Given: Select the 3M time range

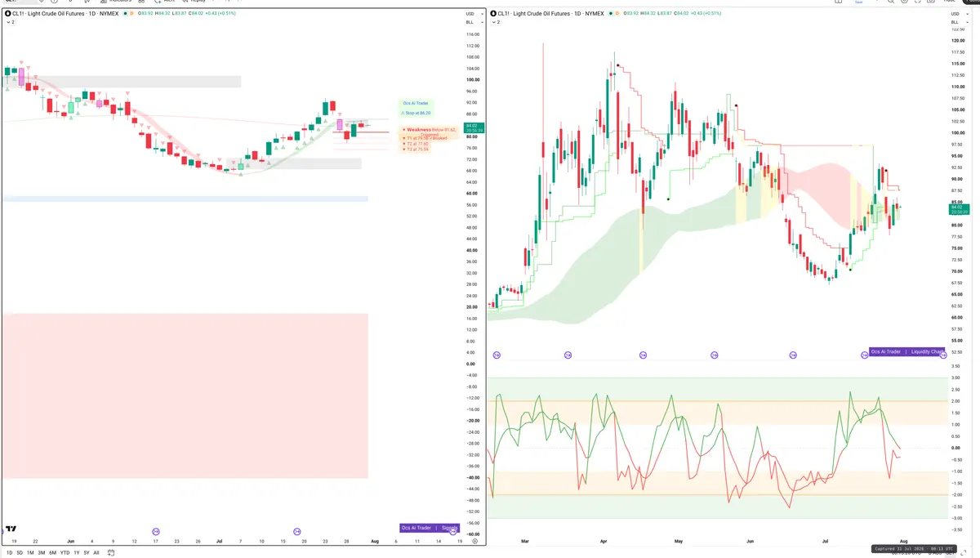Looking at the screenshot, I should click(x=41, y=553).
